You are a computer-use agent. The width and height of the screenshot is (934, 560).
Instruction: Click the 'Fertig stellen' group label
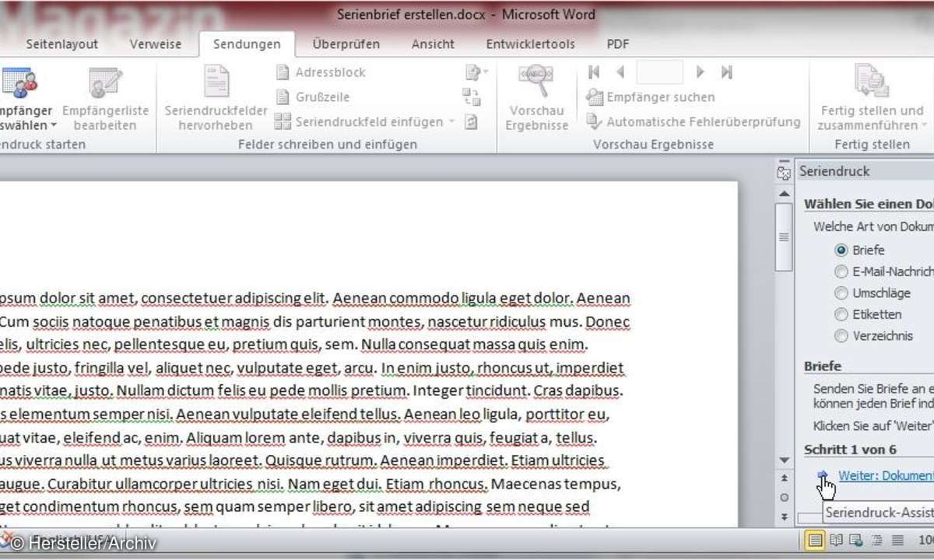pos(873,145)
